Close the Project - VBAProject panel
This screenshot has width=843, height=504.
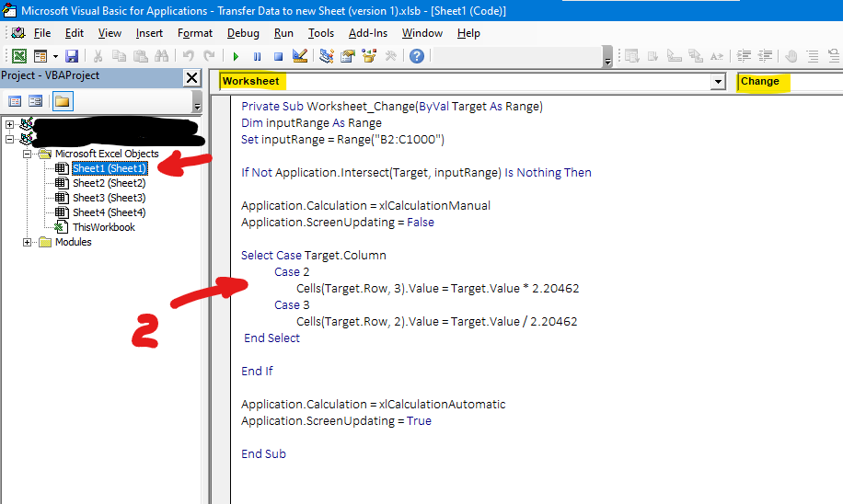click(x=192, y=78)
